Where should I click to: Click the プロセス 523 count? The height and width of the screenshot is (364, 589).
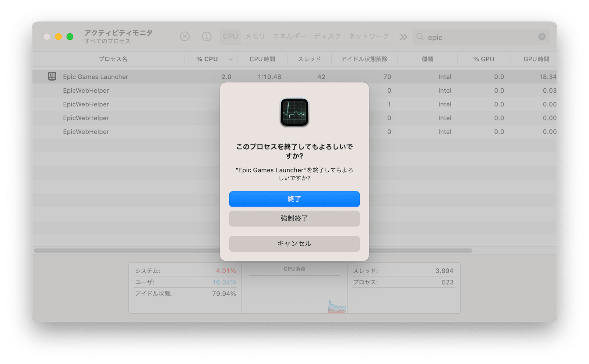[x=448, y=282]
